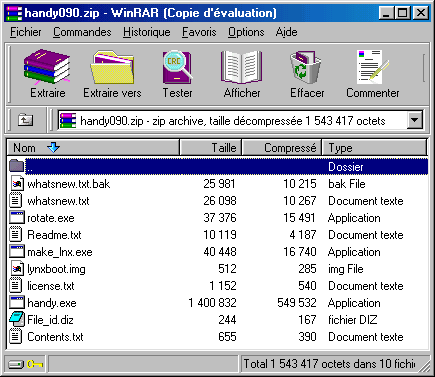The width and height of the screenshot is (435, 377).
Task: Click the Effacer recycle bin icon
Action: tap(305, 67)
